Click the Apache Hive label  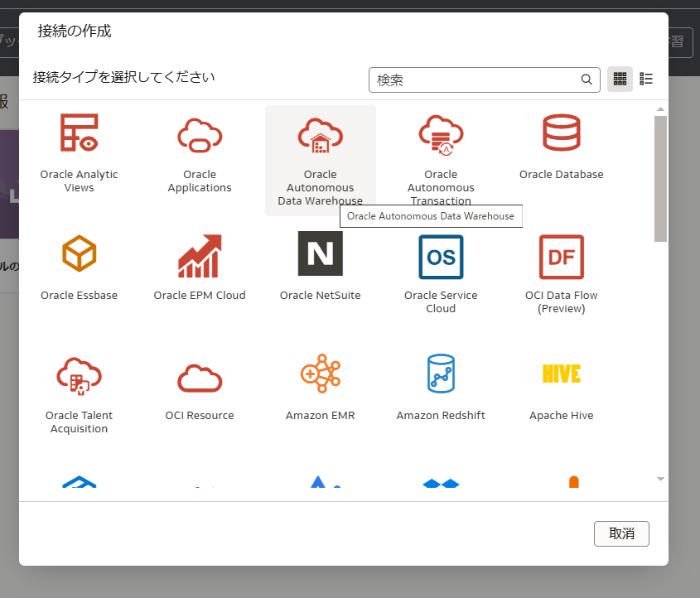tap(561, 416)
